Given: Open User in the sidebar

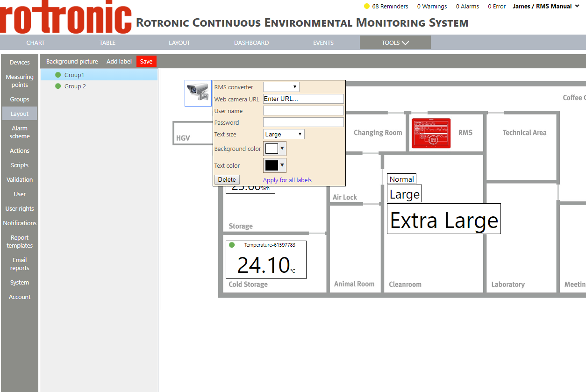Looking at the screenshot, I should (20, 194).
